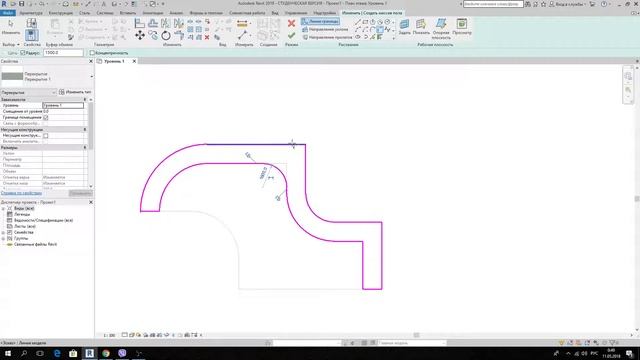The width and height of the screenshot is (640, 360).
Task: Close the Project Browser panel
Action: (91, 202)
